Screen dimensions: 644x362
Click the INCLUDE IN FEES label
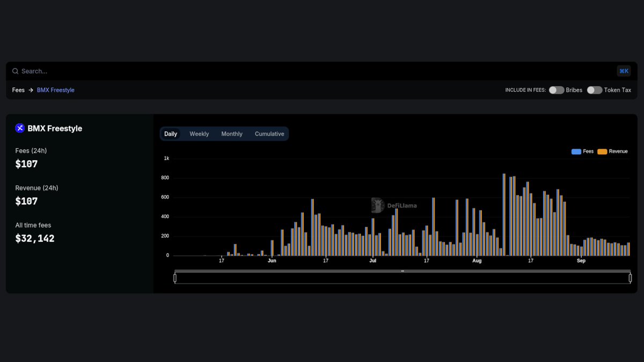coord(525,90)
